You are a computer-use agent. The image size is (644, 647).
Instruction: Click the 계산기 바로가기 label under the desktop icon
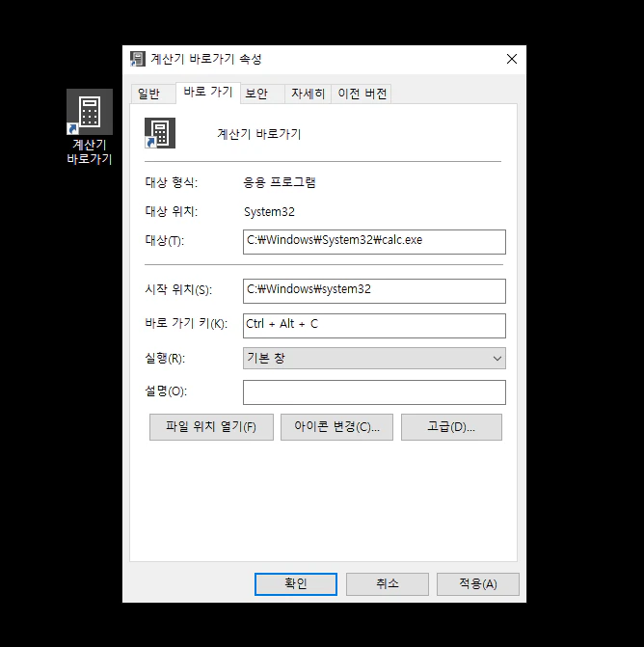[90, 151]
